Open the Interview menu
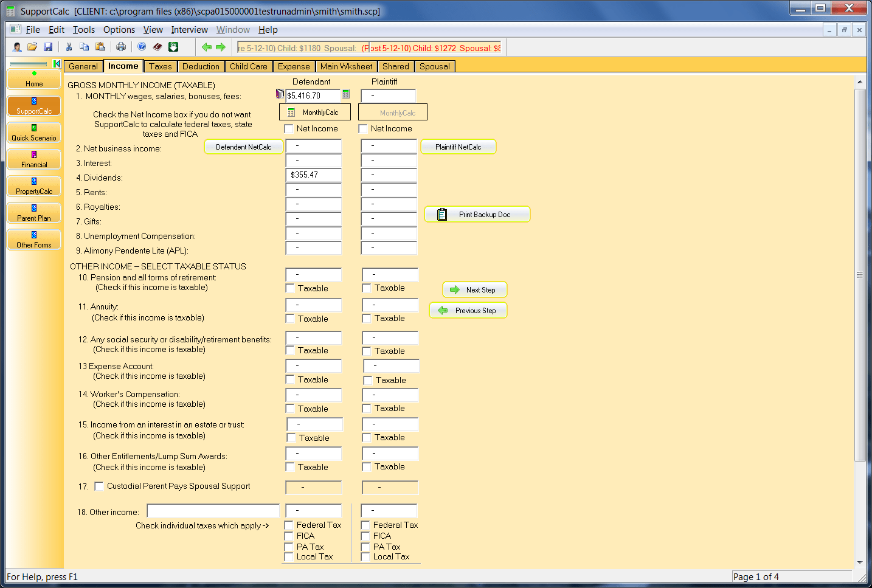Viewport: 872px width, 588px height. coord(189,30)
